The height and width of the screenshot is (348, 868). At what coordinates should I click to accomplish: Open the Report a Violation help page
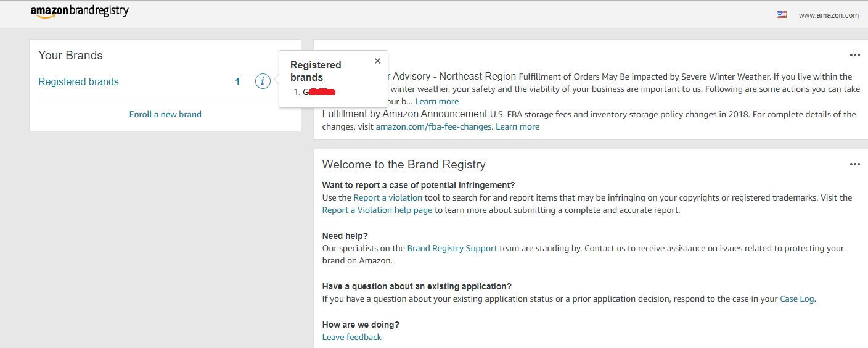tap(377, 210)
